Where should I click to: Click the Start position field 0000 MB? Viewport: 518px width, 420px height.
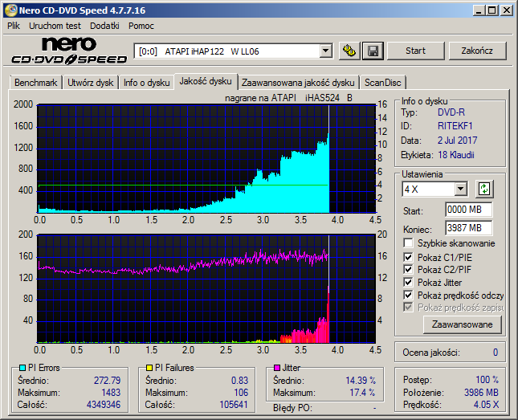pyautogui.click(x=468, y=210)
